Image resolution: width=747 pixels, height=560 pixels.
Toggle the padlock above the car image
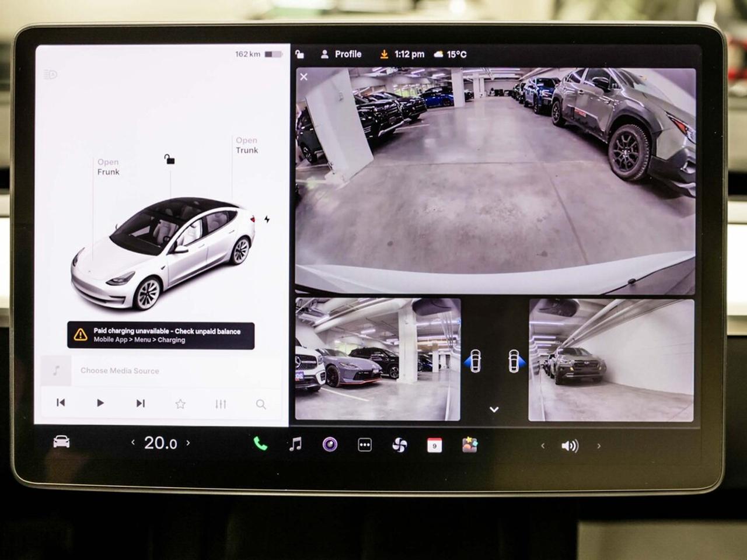pos(169,158)
